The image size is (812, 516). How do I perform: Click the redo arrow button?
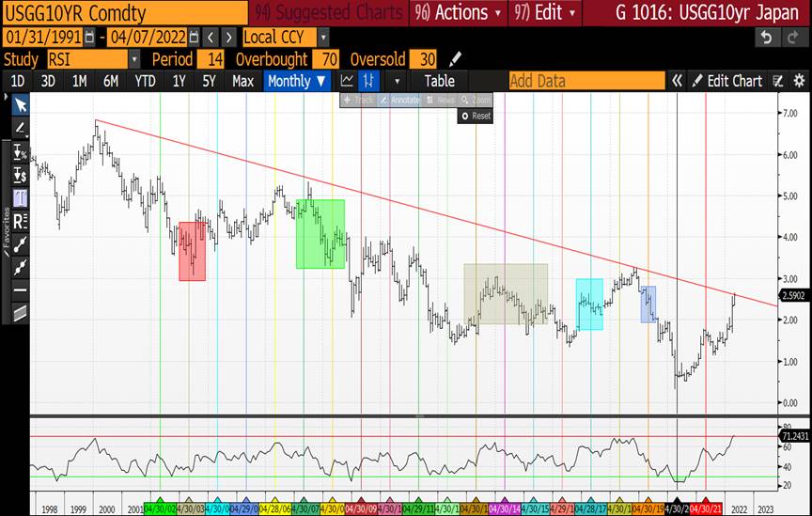793,38
